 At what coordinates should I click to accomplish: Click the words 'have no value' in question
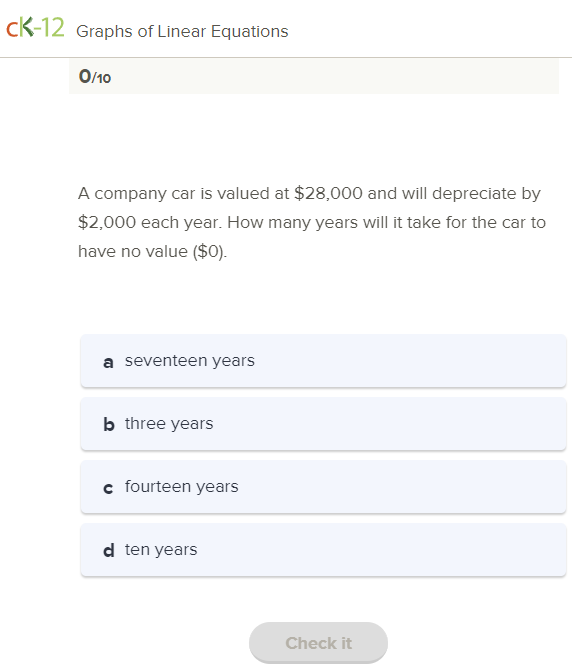click(133, 251)
